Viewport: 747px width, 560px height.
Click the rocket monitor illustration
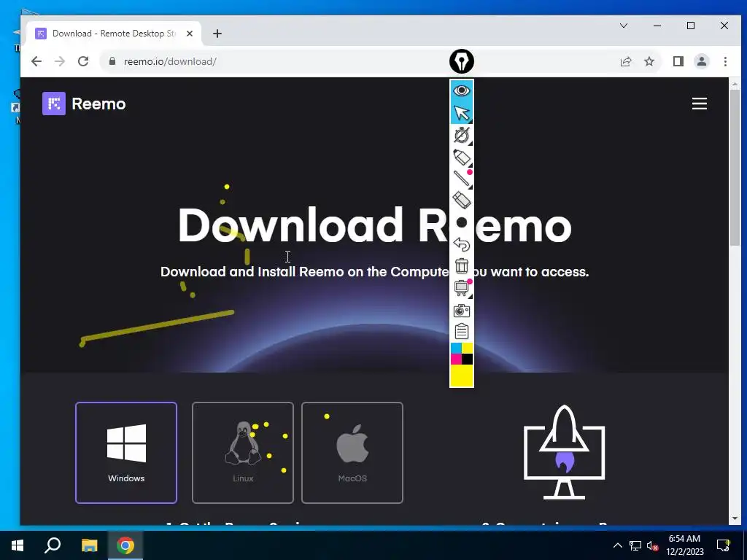pyautogui.click(x=564, y=452)
